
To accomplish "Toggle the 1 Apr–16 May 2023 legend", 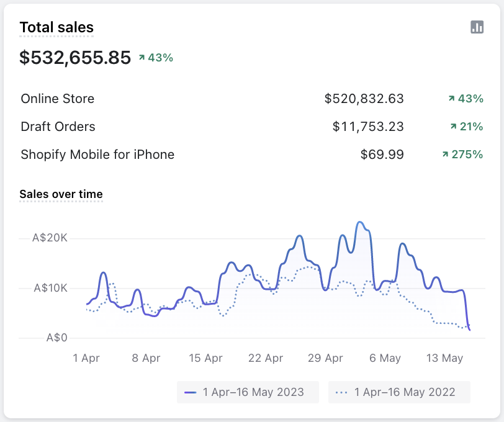I will click(x=247, y=392).
